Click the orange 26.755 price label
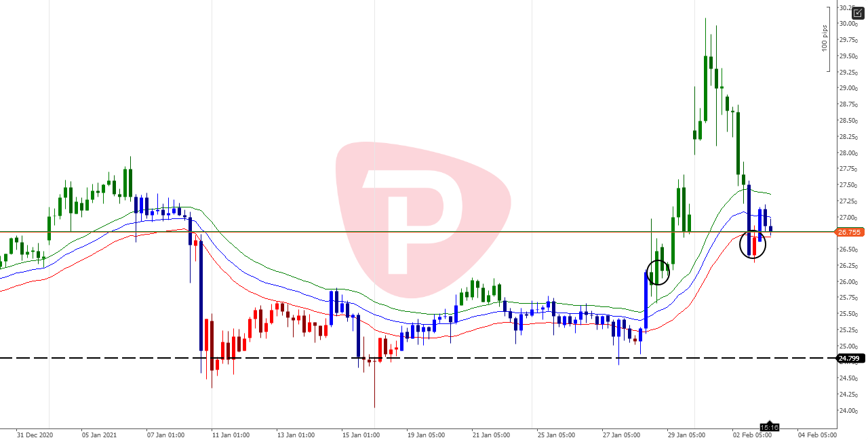 850,232
